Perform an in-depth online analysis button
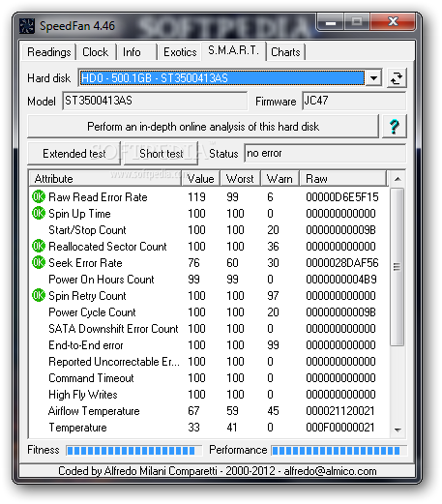The width and height of the screenshot is (442, 504). pyautogui.click(x=203, y=127)
